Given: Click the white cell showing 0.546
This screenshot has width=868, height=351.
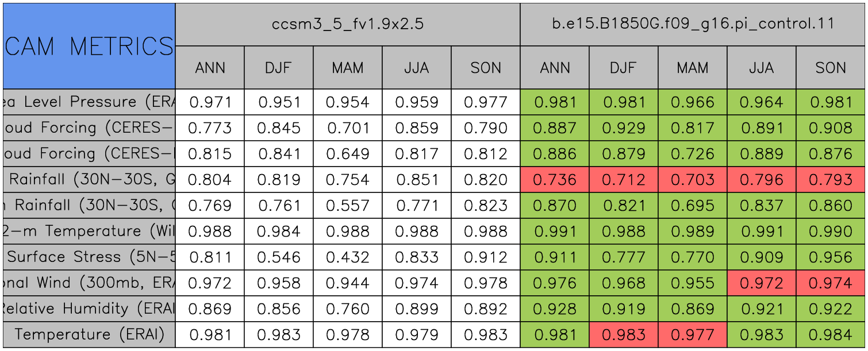Looking at the screenshot, I should click(x=279, y=257).
